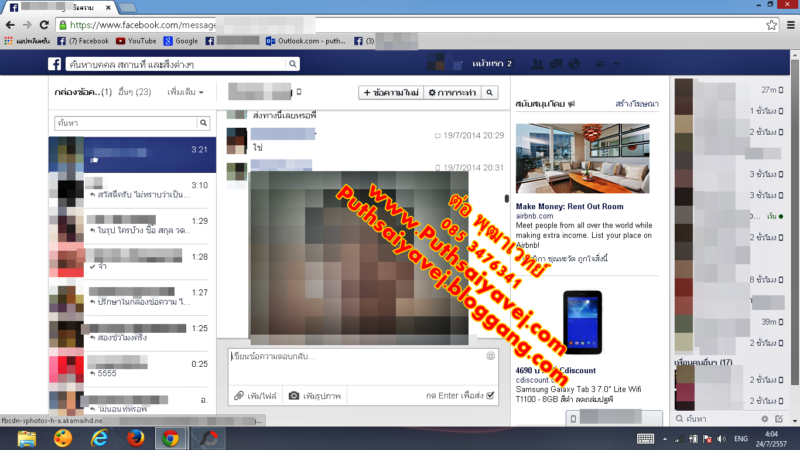Screen dimensions: 800x450
Task: Open privacy shortcuts lock icon
Action: [x=601, y=64]
